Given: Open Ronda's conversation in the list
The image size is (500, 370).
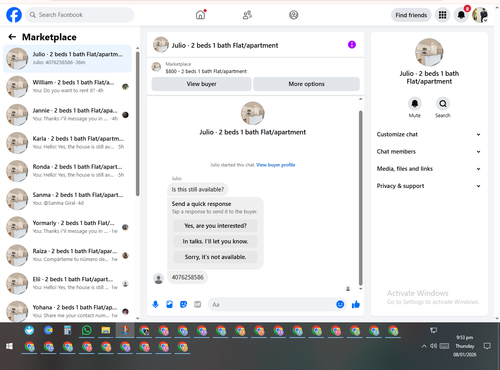Looking at the screenshot, I should [67, 171].
